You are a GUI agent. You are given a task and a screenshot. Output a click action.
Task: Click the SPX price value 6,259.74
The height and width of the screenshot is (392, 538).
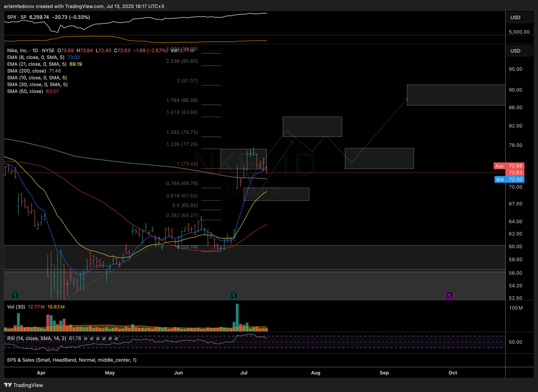pos(39,17)
